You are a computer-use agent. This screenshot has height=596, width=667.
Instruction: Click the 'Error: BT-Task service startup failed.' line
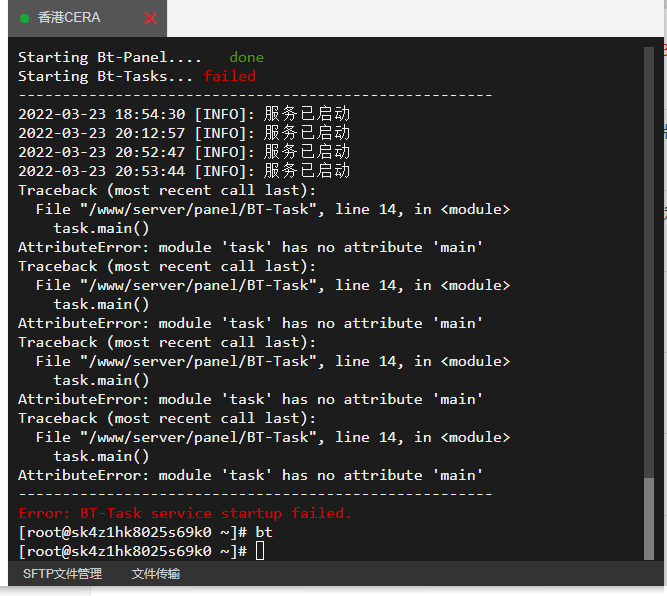click(x=185, y=513)
